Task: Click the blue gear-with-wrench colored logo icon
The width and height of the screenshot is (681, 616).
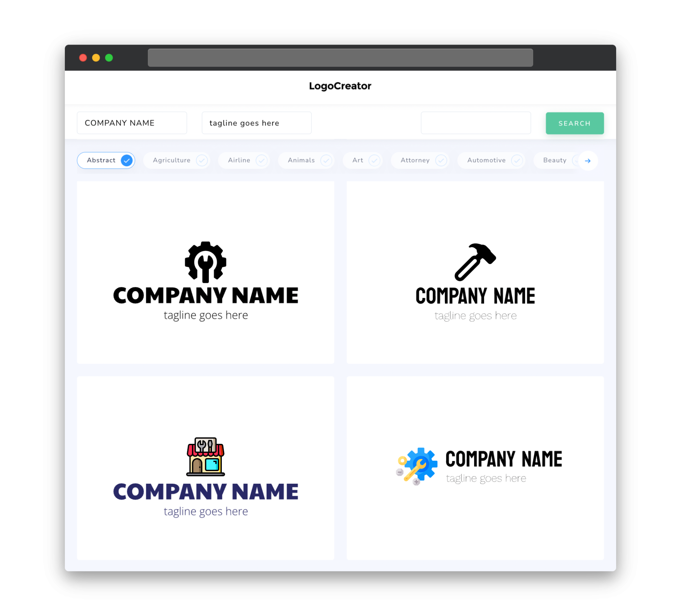Action: 416,465
